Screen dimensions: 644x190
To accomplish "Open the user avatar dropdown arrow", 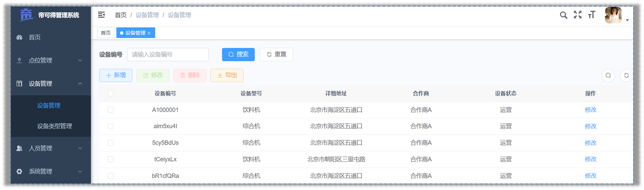I will 627,20.
